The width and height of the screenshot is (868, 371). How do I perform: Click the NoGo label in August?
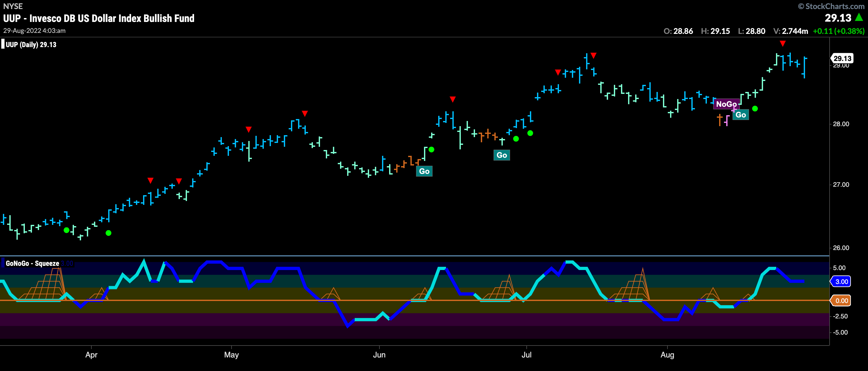(727, 104)
